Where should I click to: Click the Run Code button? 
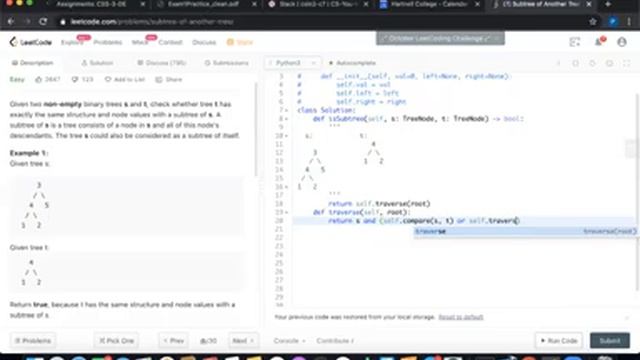tap(559, 340)
